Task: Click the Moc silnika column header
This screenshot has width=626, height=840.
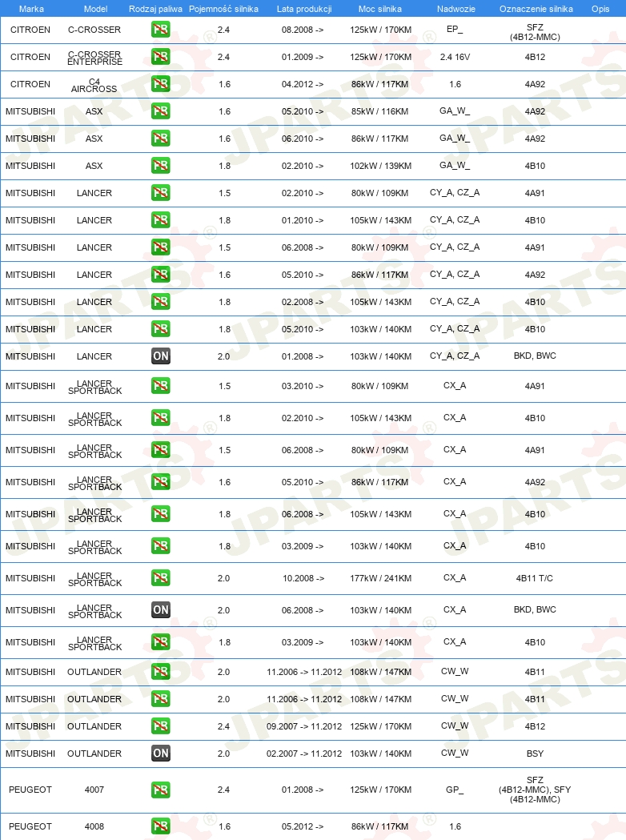Action: (380, 9)
